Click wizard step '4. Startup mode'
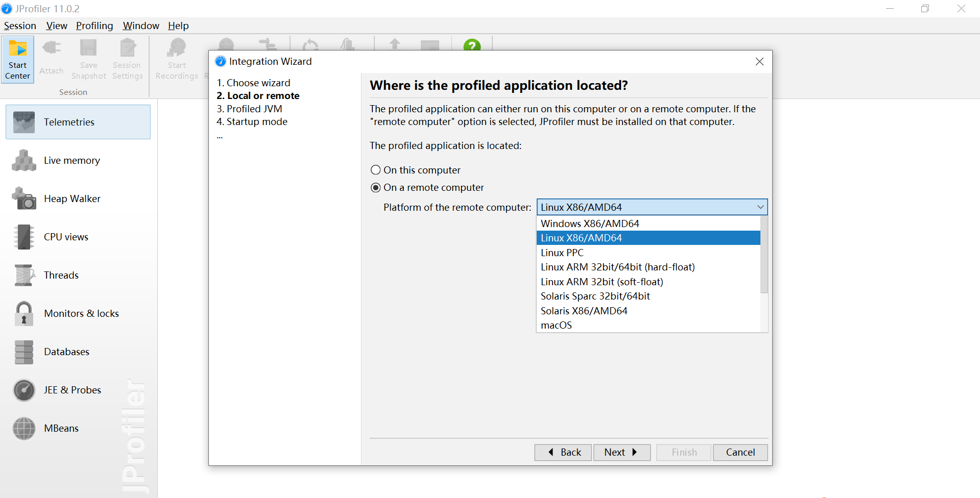The height and width of the screenshot is (498, 980). 252,121
